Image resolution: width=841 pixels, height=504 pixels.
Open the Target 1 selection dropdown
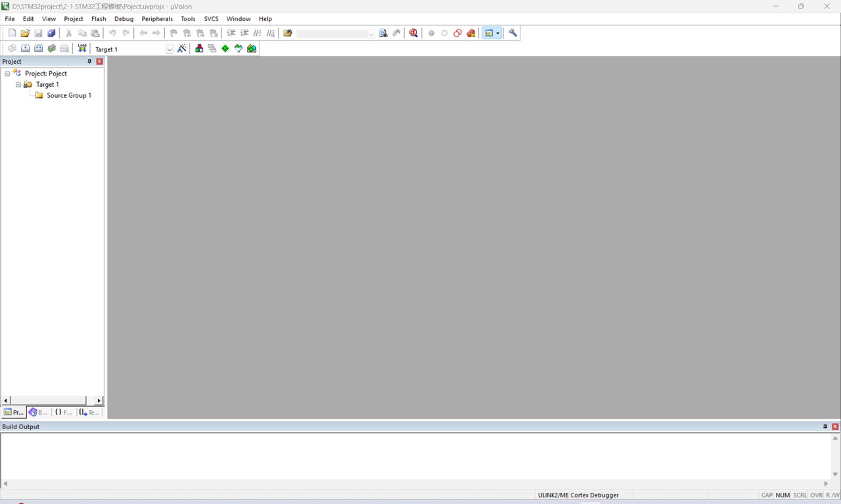click(x=169, y=49)
